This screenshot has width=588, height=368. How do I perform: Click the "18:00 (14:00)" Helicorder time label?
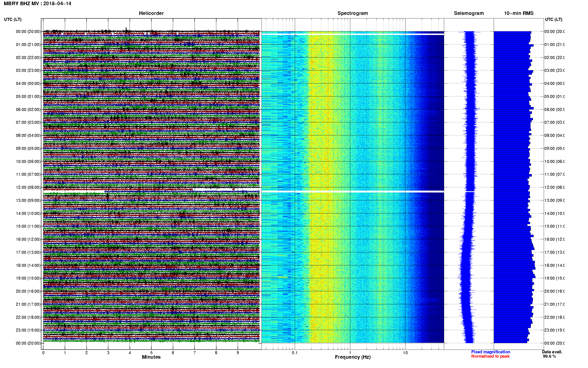(x=28, y=265)
